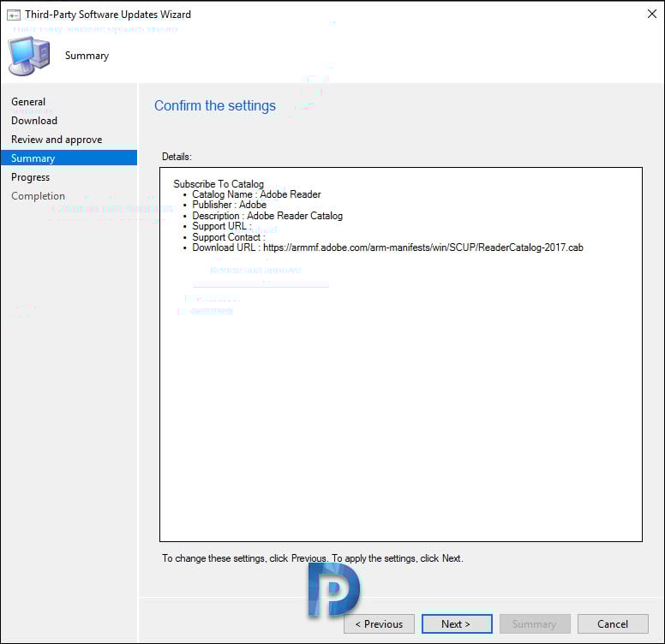Click the Description : Adobe Reader Catalog line
Viewport: 665px width, 644px height.
(267, 216)
